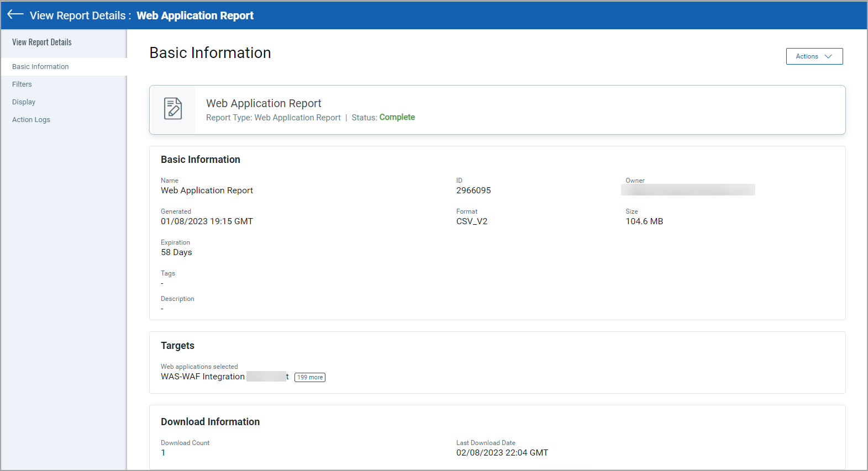Expand the 199 more web applications badge
Viewport: 868px width, 471px height.
310,377
